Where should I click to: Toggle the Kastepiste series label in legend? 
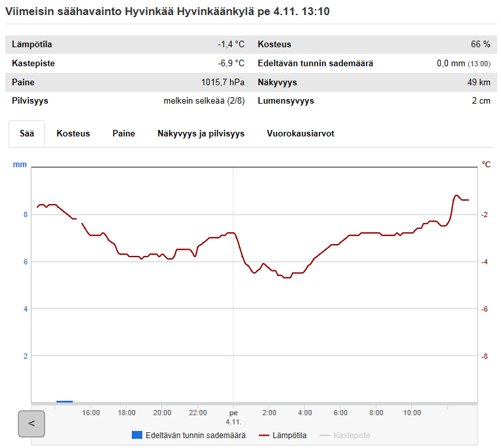(x=351, y=435)
